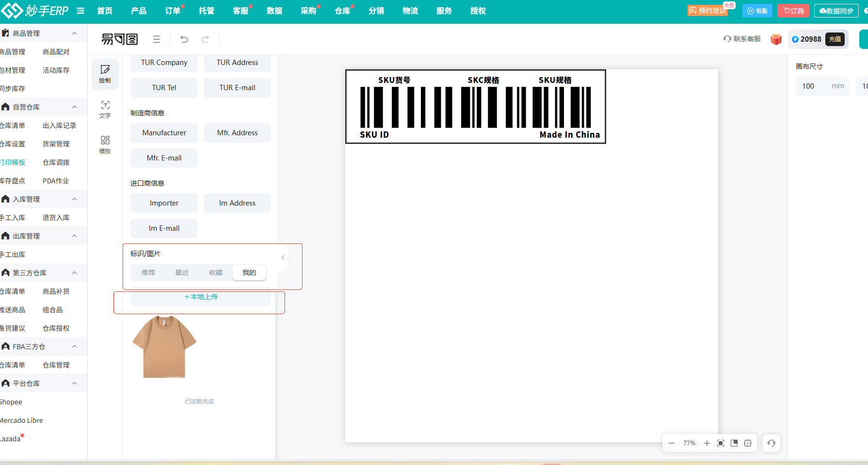Click 联系客服 link
Screen dimensions: 868x465
pyautogui.click(x=742, y=39)
